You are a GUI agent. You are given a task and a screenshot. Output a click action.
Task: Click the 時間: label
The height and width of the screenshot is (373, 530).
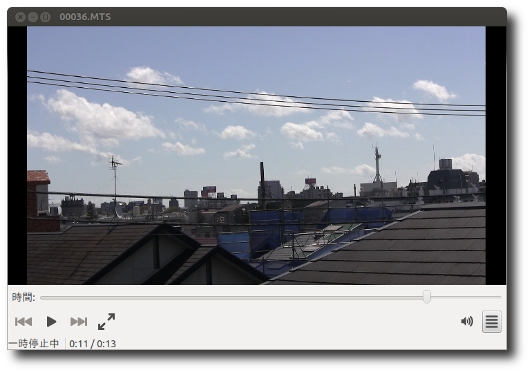[24, 297]
